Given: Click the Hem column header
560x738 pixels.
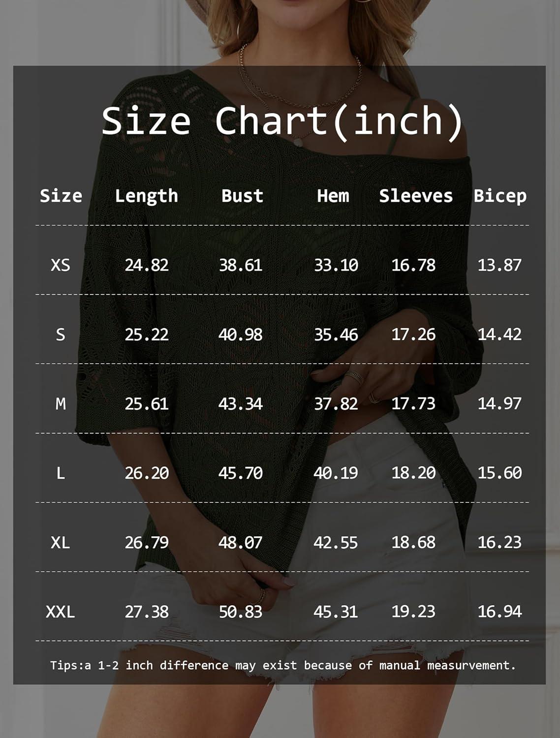Looking at the screenshot, I should [333, 196].
